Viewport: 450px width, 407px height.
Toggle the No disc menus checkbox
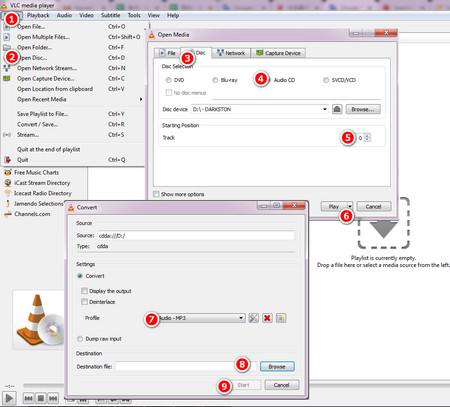[169, 93]
